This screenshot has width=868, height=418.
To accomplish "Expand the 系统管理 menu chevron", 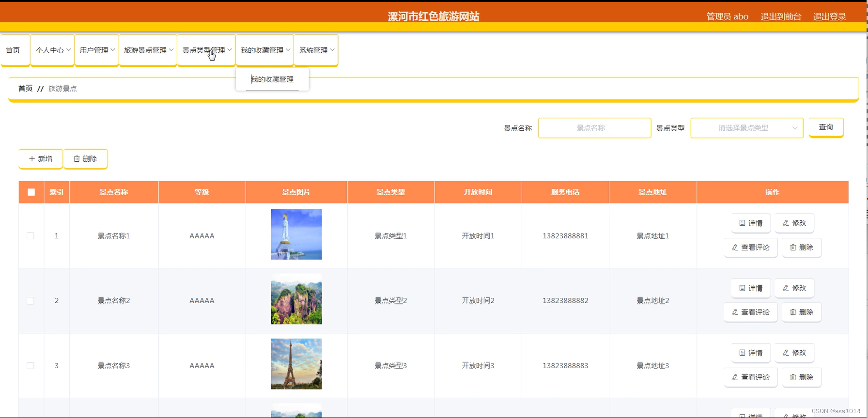I will coord(332,50).
